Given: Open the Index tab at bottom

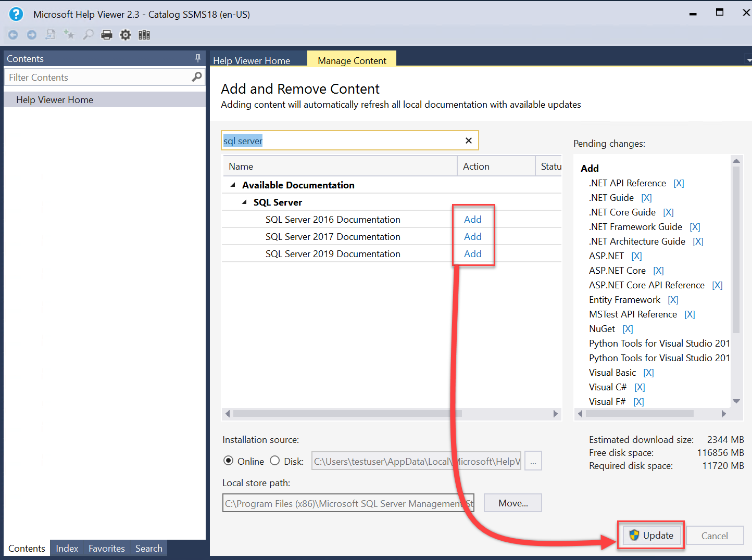Looking at the screenshot, I should click(67, 548).
